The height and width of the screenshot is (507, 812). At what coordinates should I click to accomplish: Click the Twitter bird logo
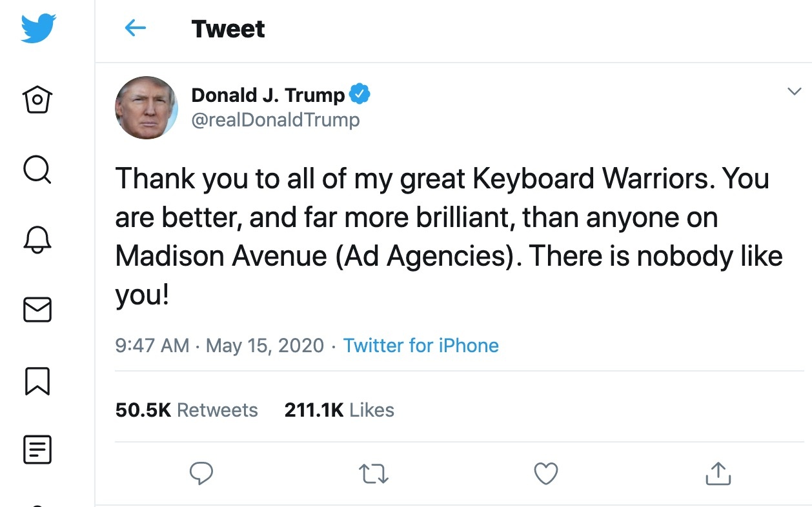(38, 29)
